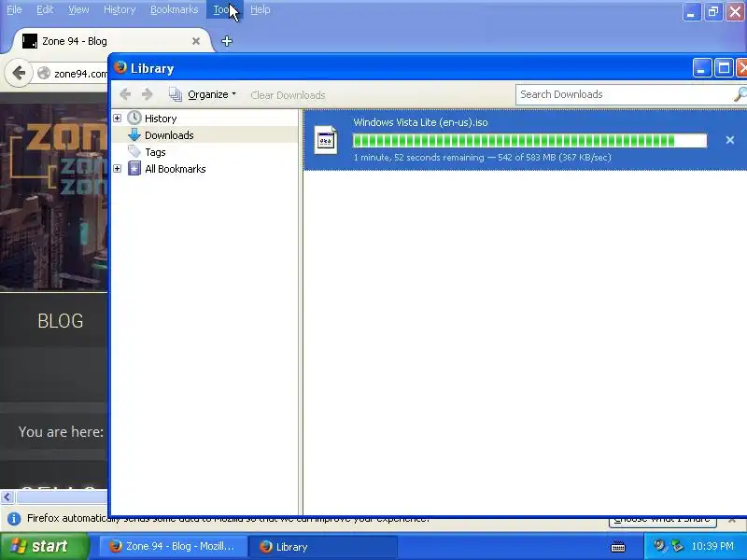
Task: Go back in Firefox browser window
Action: (19, 74)
